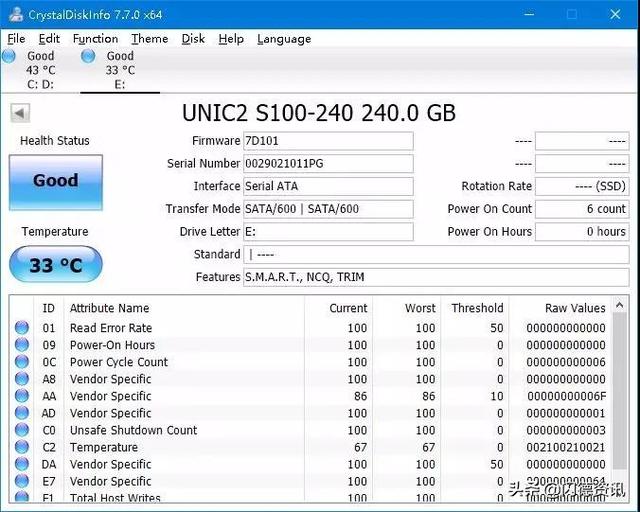This screenshot has height=512, width=640.
Task: Open the Function menu
Action: click(x=95, y=39)
